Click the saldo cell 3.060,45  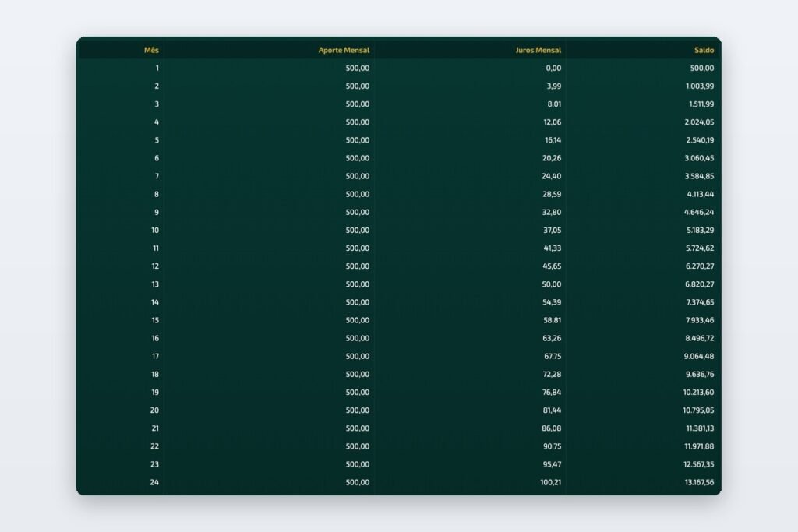[699, 158]
